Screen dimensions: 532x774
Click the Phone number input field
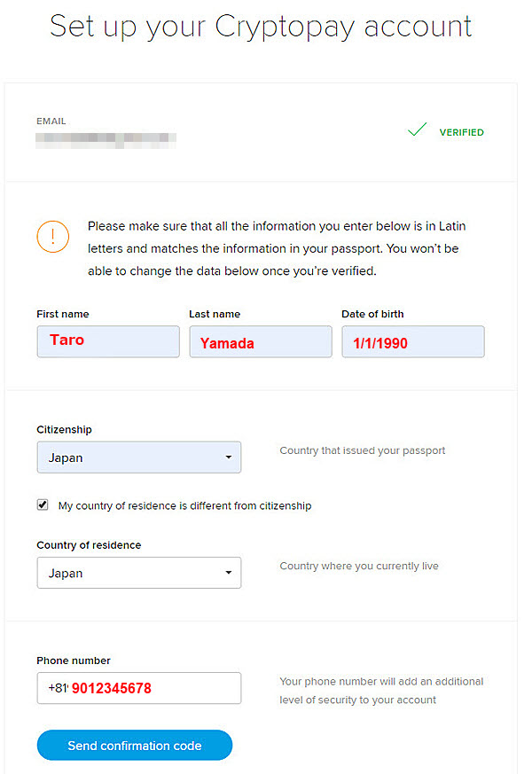(139, 688)
